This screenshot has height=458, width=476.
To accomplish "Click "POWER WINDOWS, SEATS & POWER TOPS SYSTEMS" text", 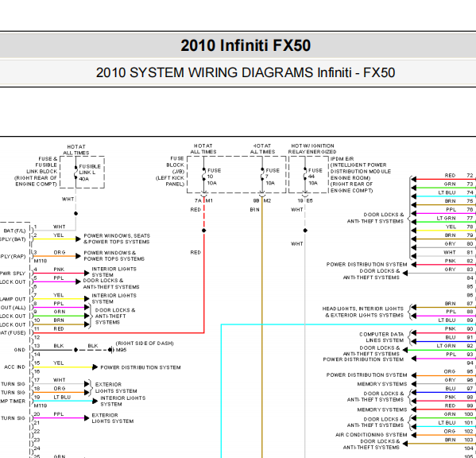I will click(x=117, y=239).
